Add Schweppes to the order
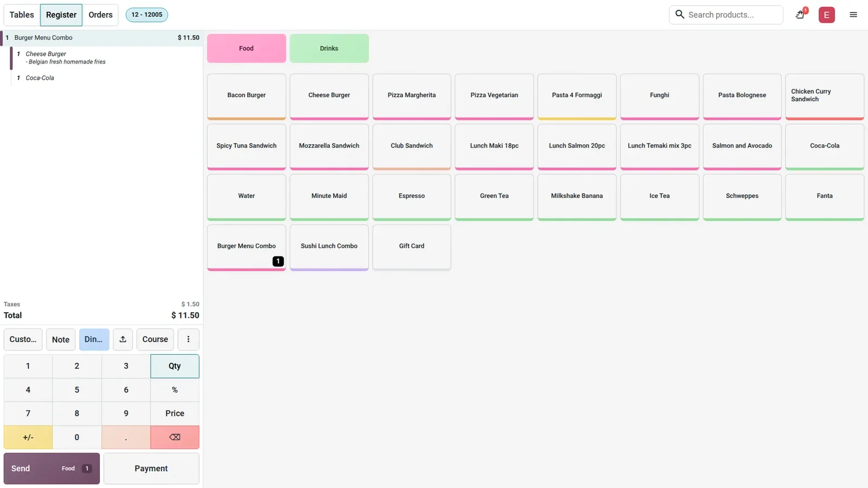This screenshot has width=868, height=488. (x=742, y=197)
